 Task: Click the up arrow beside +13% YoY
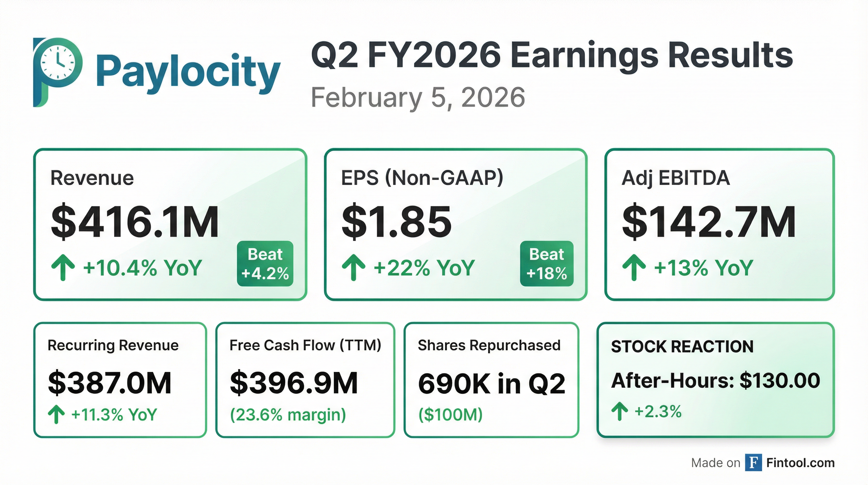(634, 268)
